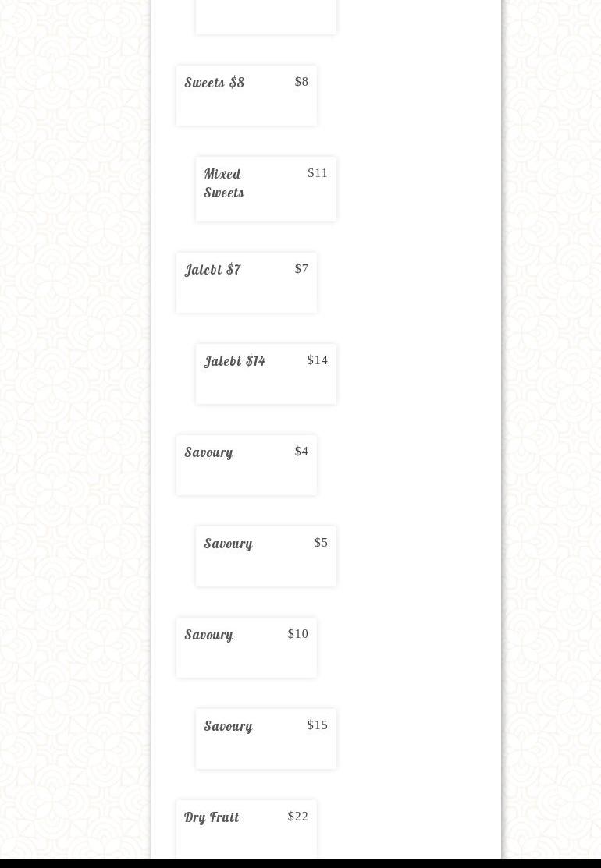Viewport: 601px width, 868px height.
Task: Open the Jalebi $7 item heading
Action: (213, 270)
